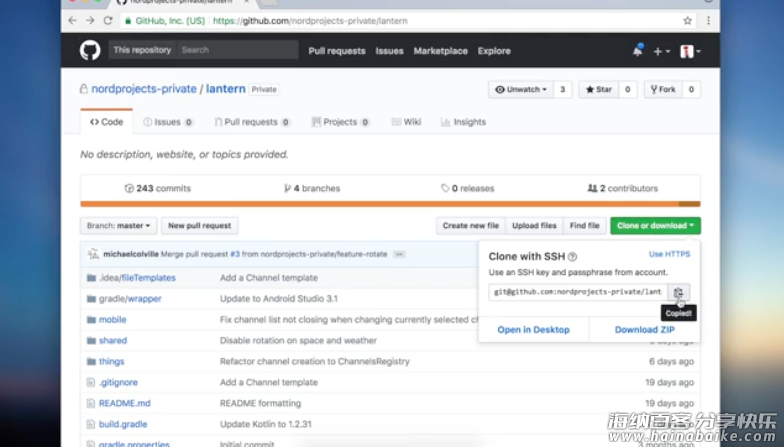The height and width of the screenshot is (447, 784).
Task: Click the SSH clone URL text field
Action: [x=578, y=292]
